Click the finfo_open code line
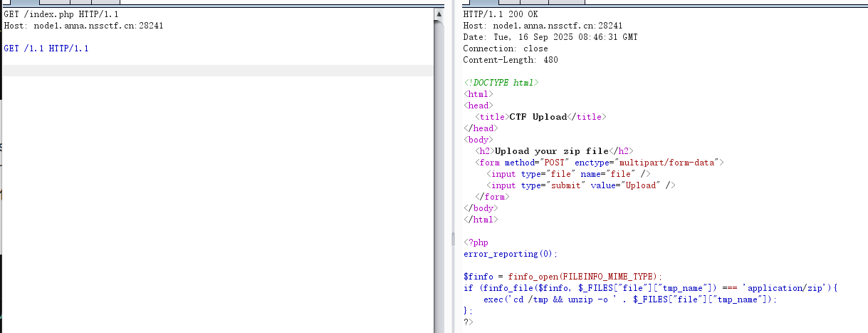Image resolution: width=868 pixels, height=333 pixels. coord(563,277)
